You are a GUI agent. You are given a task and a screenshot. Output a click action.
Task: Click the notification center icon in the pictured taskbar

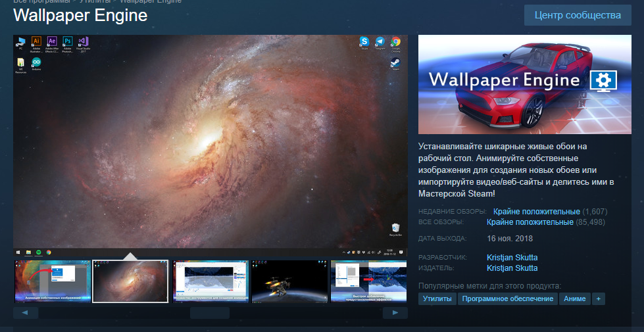coord(401,252)
